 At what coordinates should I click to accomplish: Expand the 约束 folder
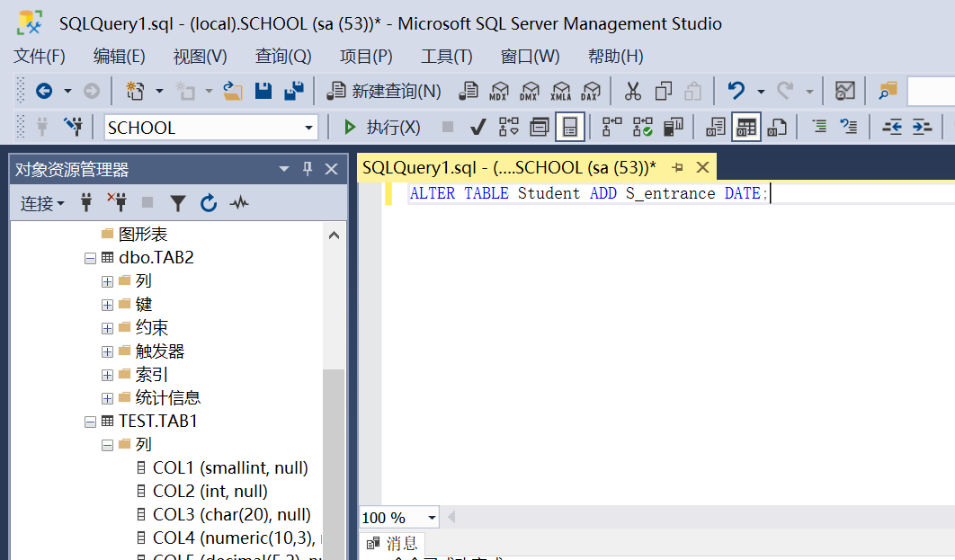coord(107,329)
